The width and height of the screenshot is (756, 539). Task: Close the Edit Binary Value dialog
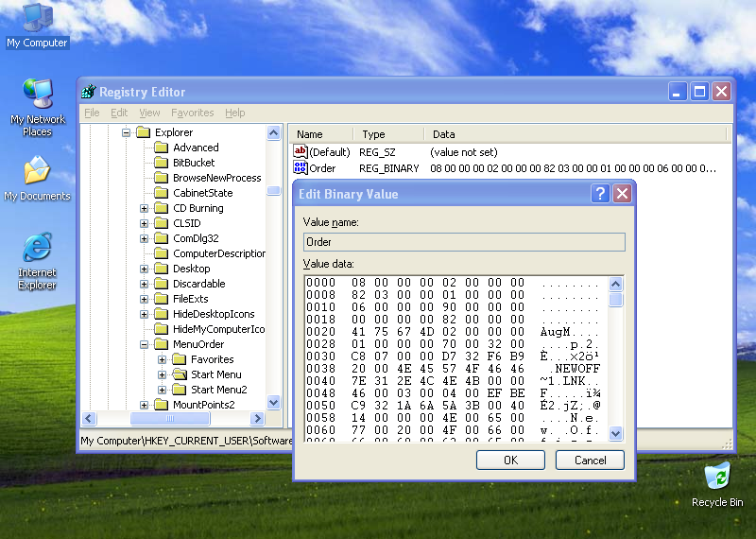click(622, 194)
